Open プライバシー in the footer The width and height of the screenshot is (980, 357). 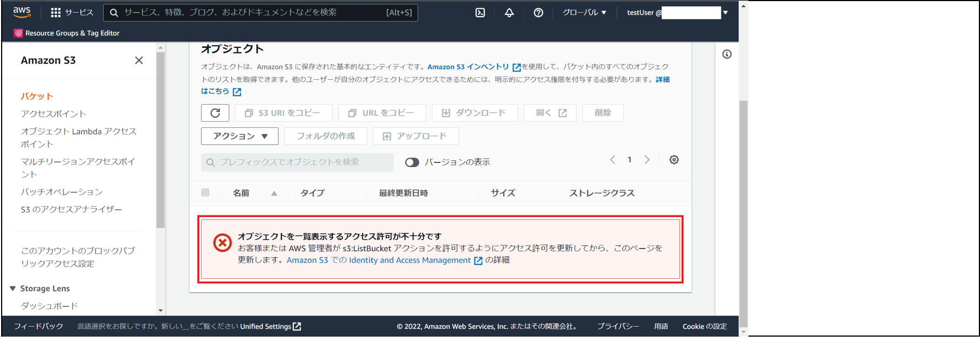618,326
